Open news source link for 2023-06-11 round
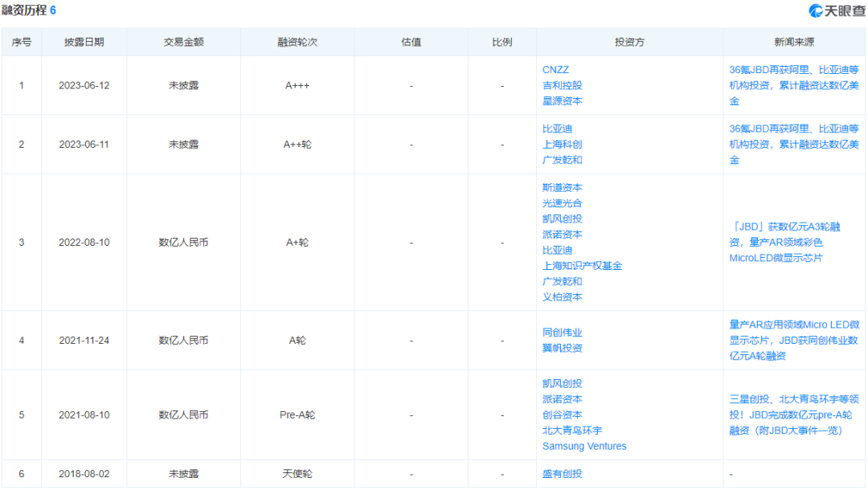This screenshot has width=868, height=490. tap(794, 145)
